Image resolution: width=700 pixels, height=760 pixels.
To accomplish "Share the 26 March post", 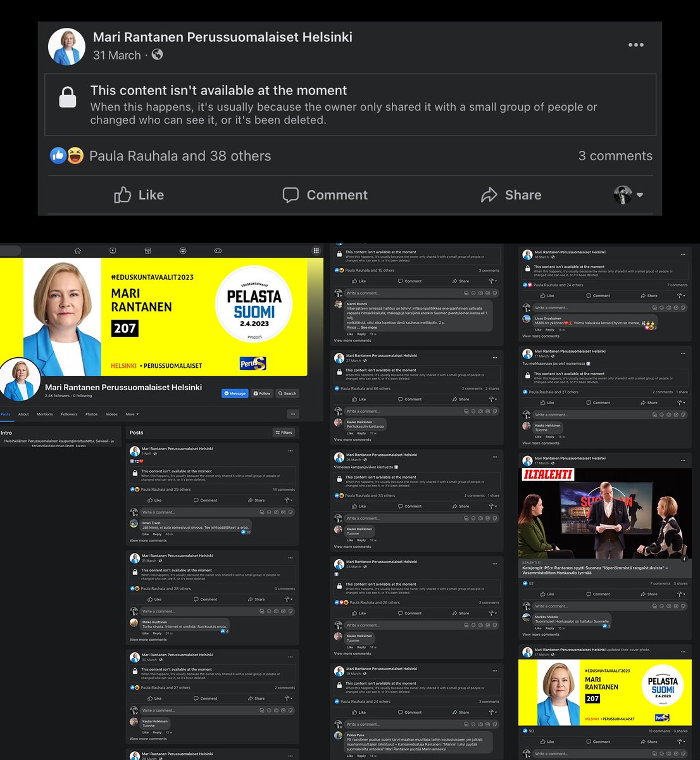I will click(x=461, y=507).
